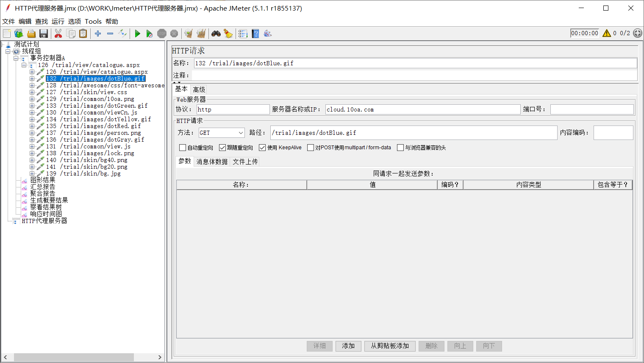Click the Cut scissors icon

pos(58,34)
